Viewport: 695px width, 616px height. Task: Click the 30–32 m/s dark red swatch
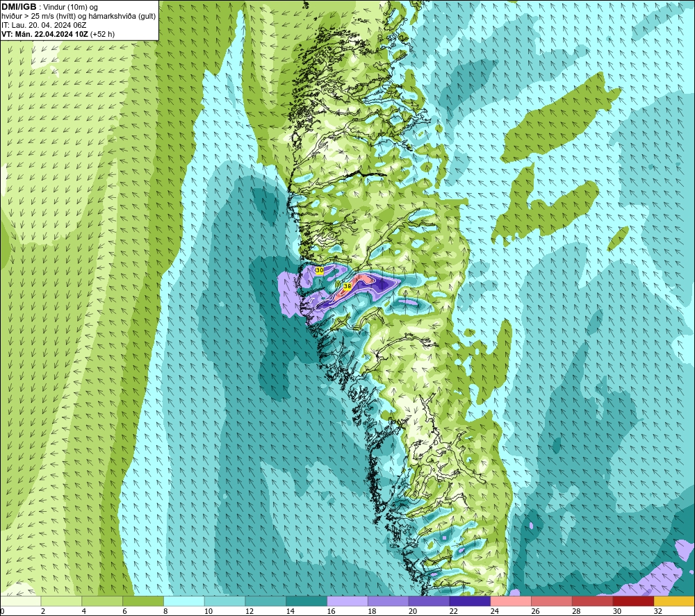pos(633,601)
